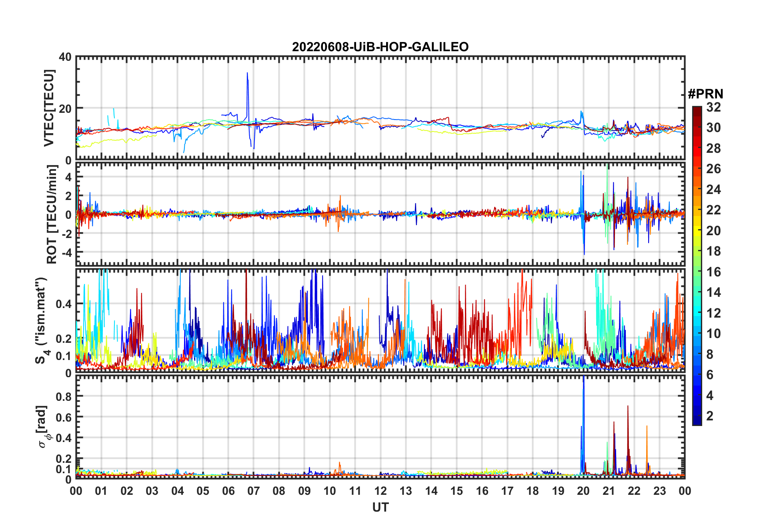Select the VTEC[TECU] y-axis label
The width and height of the screenshot is (761, 532).
coord(49,108)
